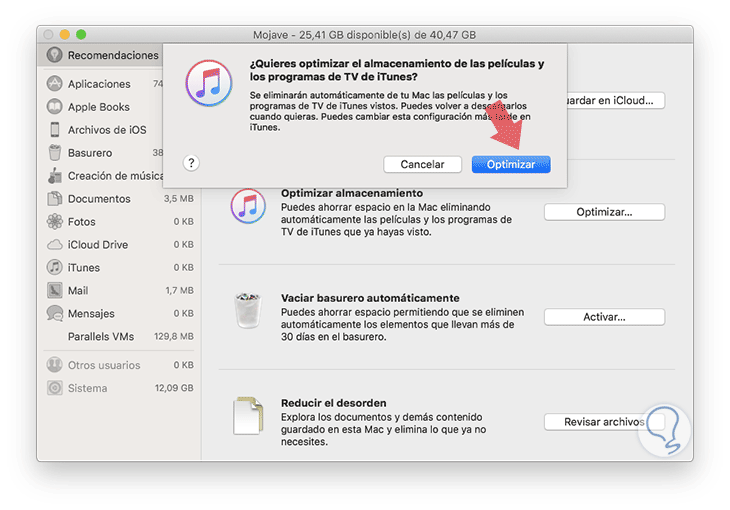Image resolution: width=730 pixels, height=510 pixels.
Task: Click trash icon beside Vaciar basurero automáticamente
Action: pyautogui.click(x=248, y=310)
